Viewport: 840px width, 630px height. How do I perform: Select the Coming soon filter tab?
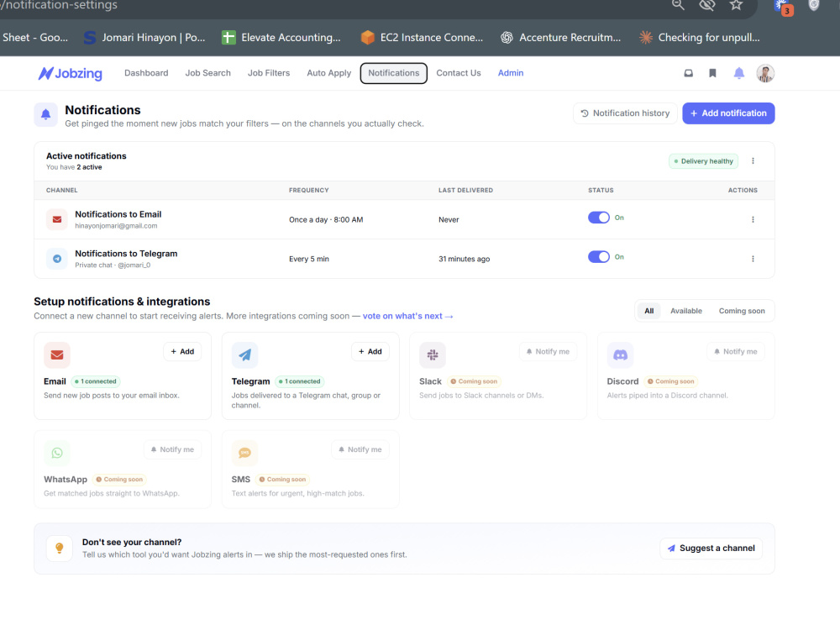pos(742,311)
